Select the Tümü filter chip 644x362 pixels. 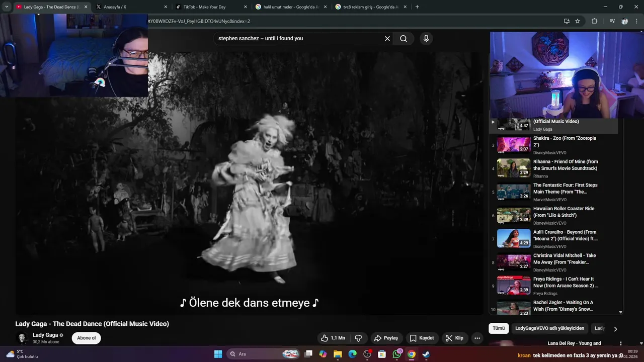[x=499, y=328]
